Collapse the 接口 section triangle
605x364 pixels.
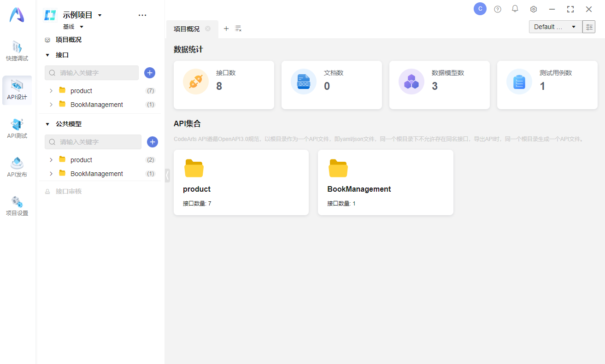47,55
